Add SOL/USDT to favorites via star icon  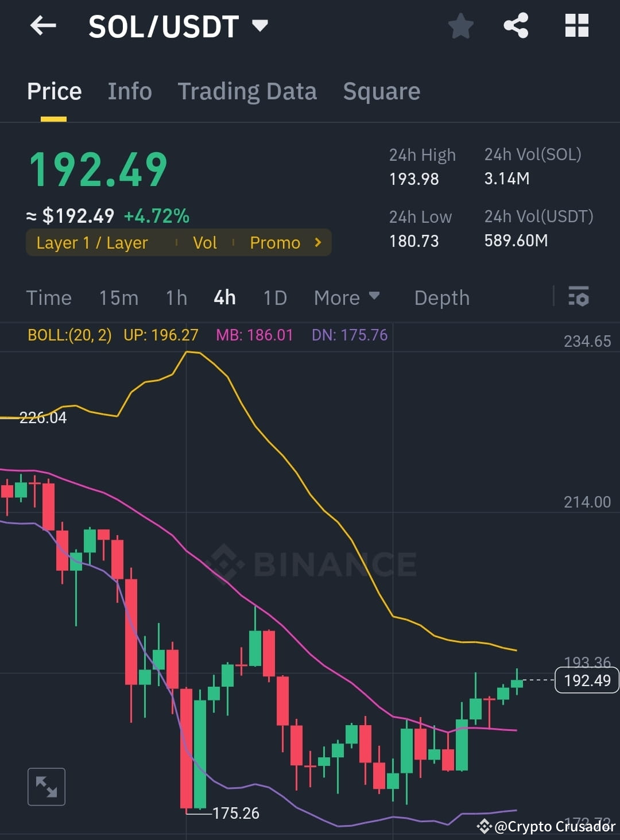[x=461, y=26]
